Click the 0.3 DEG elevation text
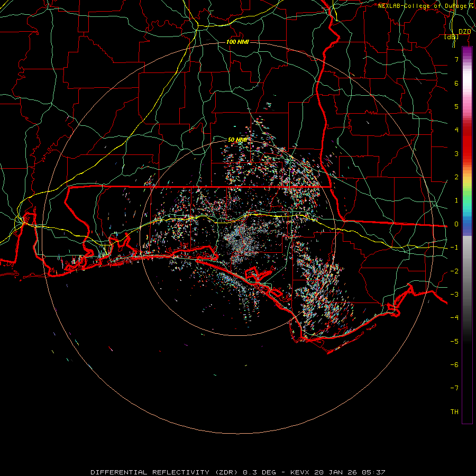 (x=260, y=472)
